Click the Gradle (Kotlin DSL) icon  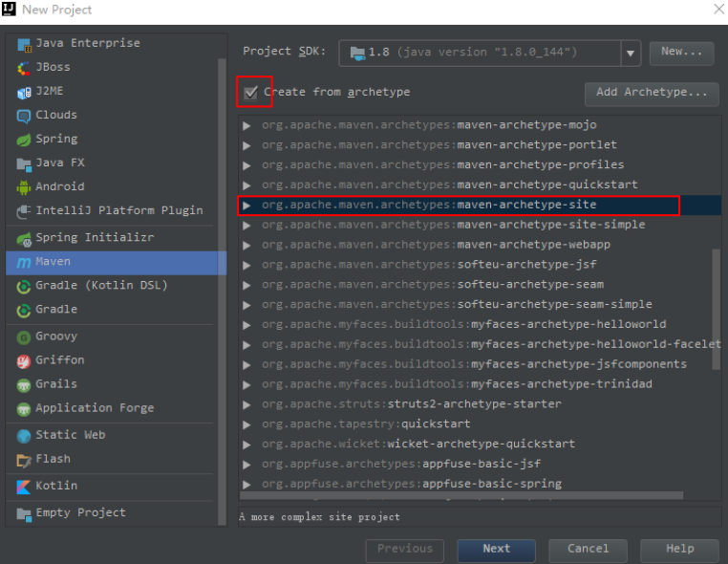pyautogui.click(x=24, y=286)
